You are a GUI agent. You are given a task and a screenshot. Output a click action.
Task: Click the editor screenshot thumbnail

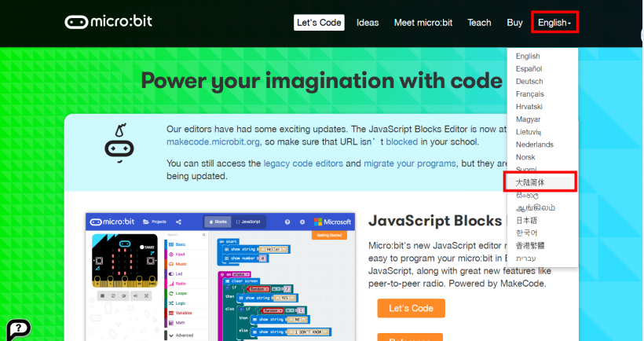point(220,277)
